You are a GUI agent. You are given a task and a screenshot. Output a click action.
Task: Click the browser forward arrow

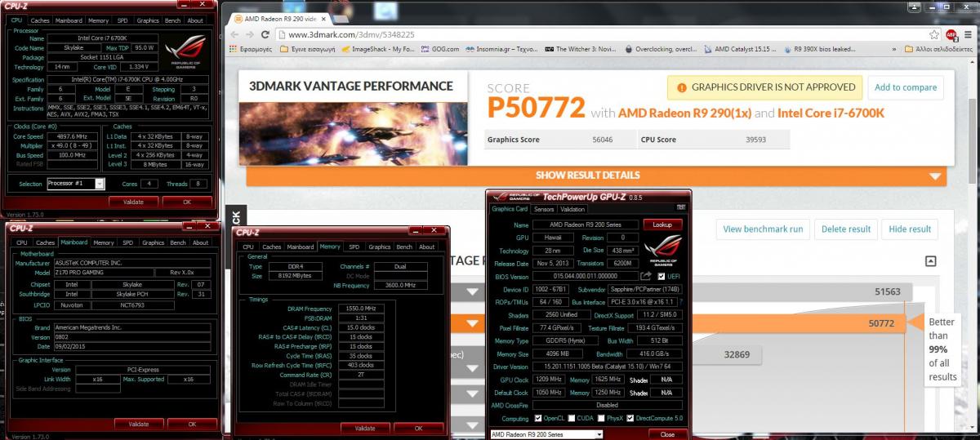(251, 35)
